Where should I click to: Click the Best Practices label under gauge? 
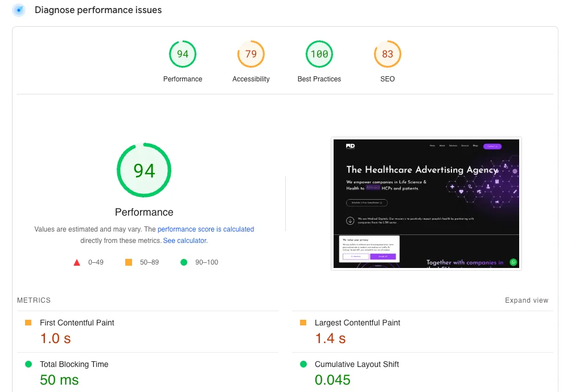coord(319,79)
